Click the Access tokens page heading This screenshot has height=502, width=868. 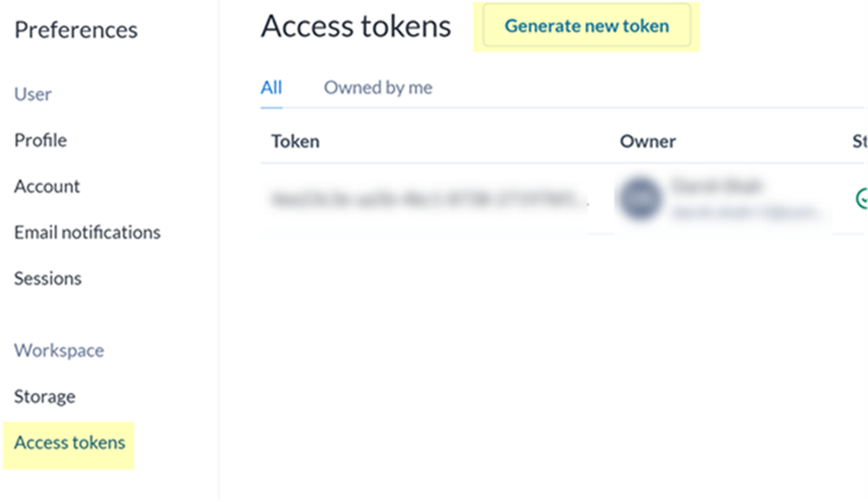[x=356, y=26]
